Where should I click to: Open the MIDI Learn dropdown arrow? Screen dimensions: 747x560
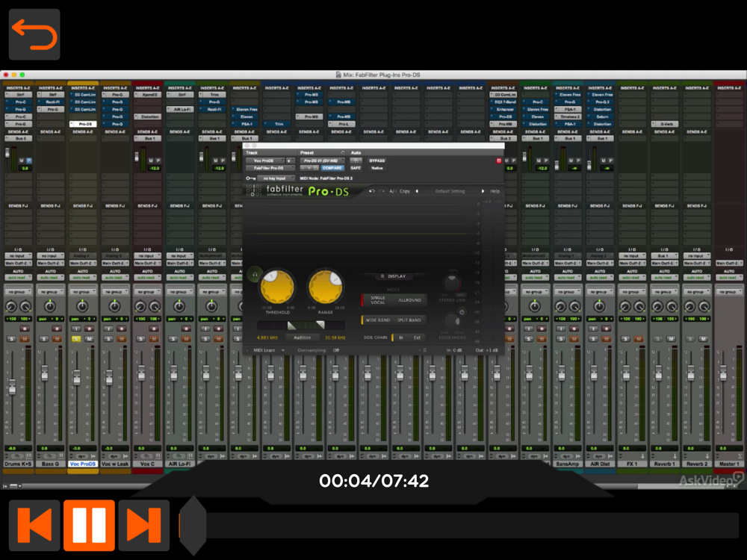point(283,350)
